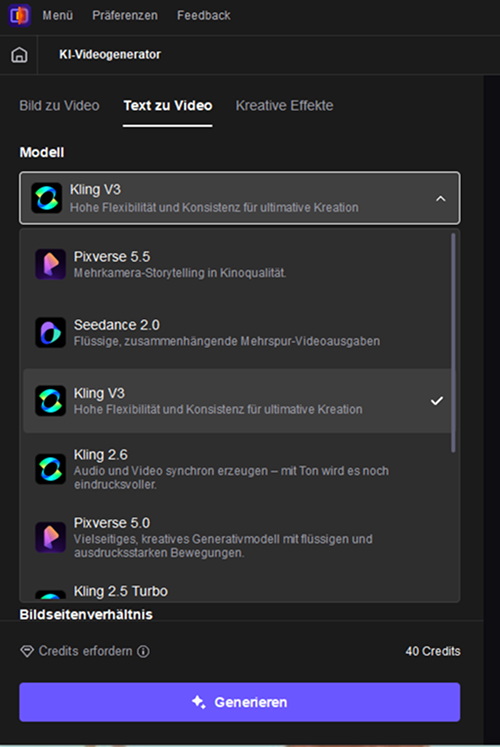Screen dimensions: 500x747
Task: Click the Pixverse 5.5 model icon
Action: click(50, 264)
